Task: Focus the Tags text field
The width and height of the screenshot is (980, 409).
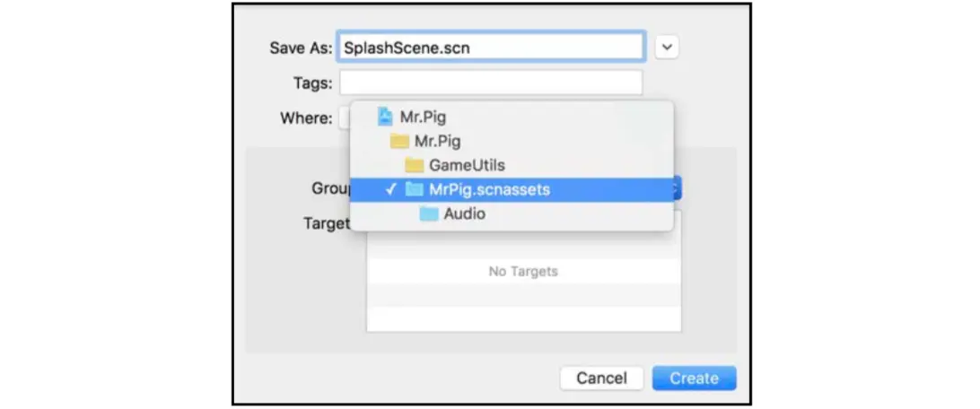Action: click(x=490, y=83)
